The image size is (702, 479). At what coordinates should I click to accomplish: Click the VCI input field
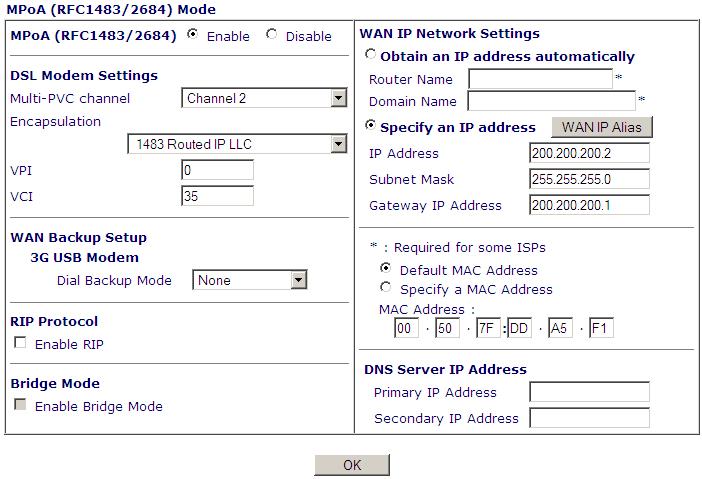tap(217, 196)
